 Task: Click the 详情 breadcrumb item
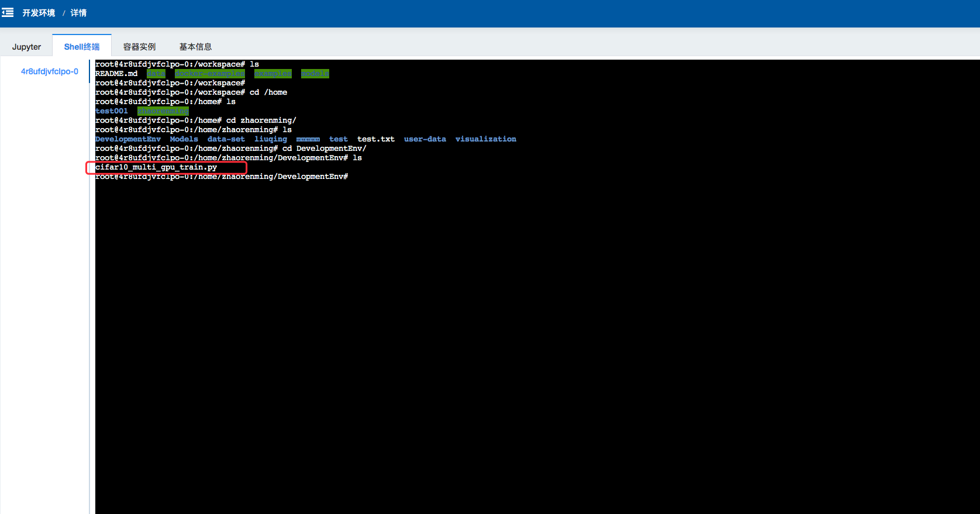coord(78,13)
